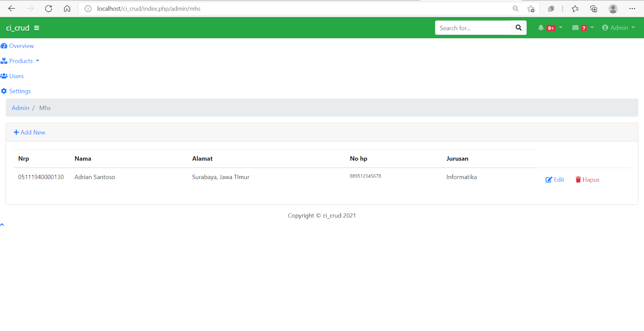Select the Surabaya, Jawa TImur cell

click(x=221, y=177)
